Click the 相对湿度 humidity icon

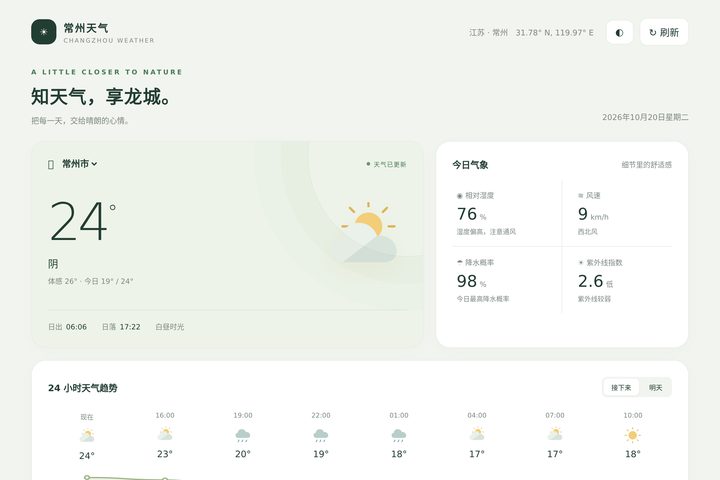[459, 196]
